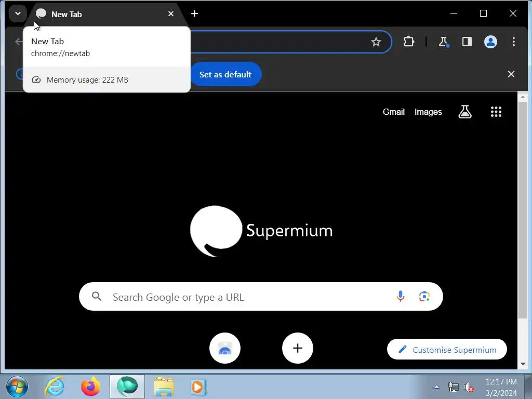Open a new tab with plus button
The image size is (532, 399).
194,14
